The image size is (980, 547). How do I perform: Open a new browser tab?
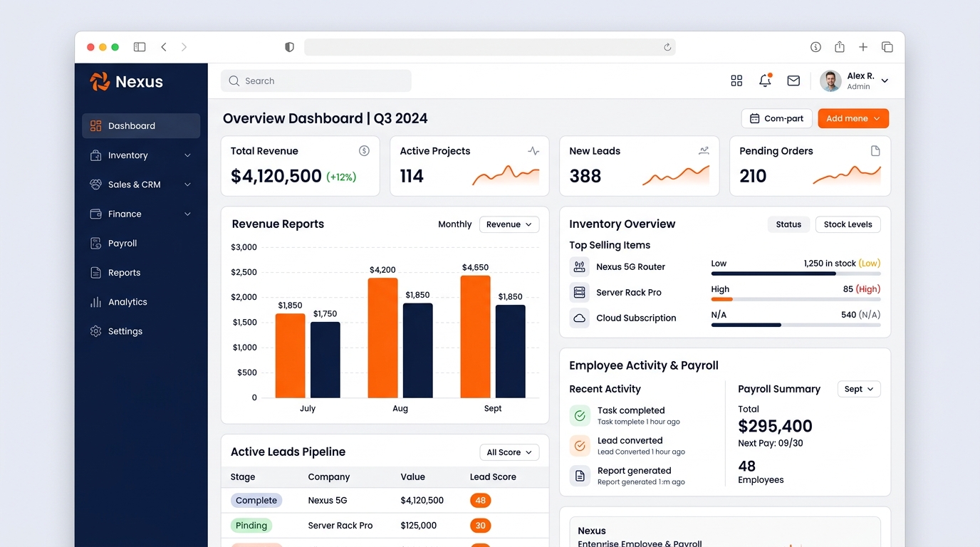pos(863,47)
